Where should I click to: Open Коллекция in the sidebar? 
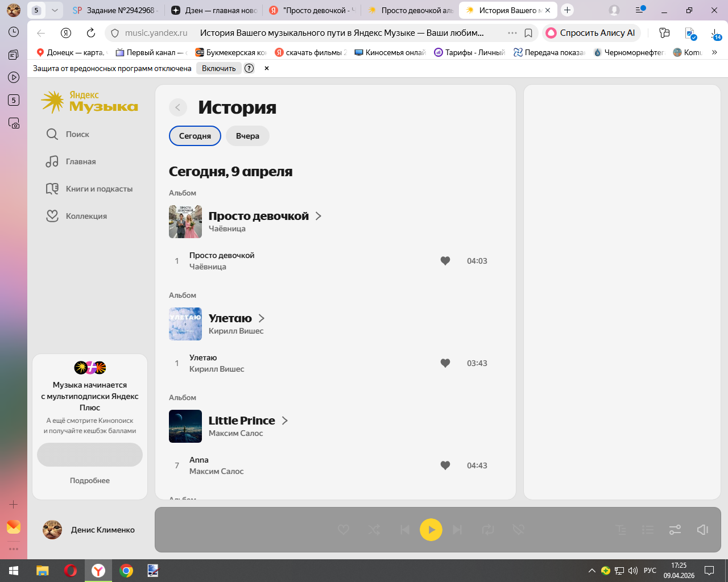tap(76, 216)
